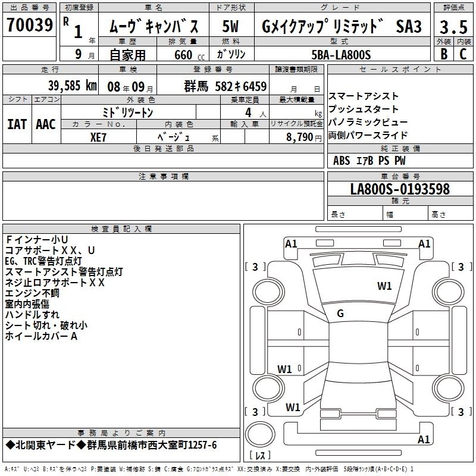The width and height of the screenshot is (476, 476).
Task: Click exterior grade B
Action: (x=444, y=54)
